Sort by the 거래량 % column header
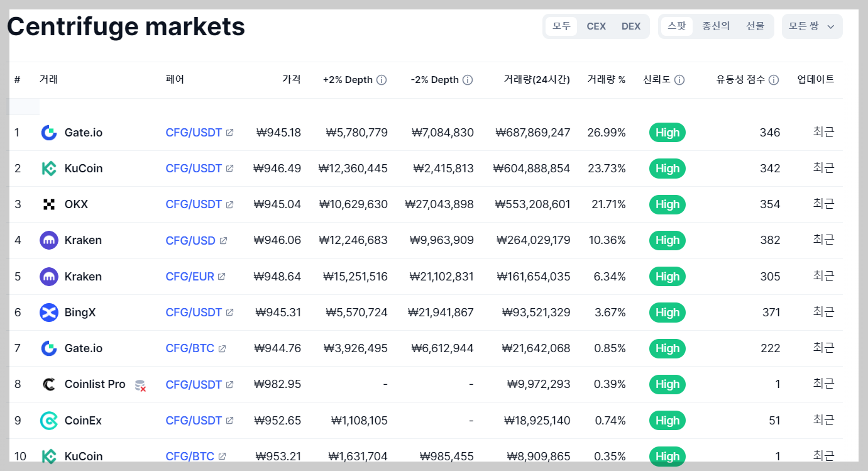 coord(607,80)
